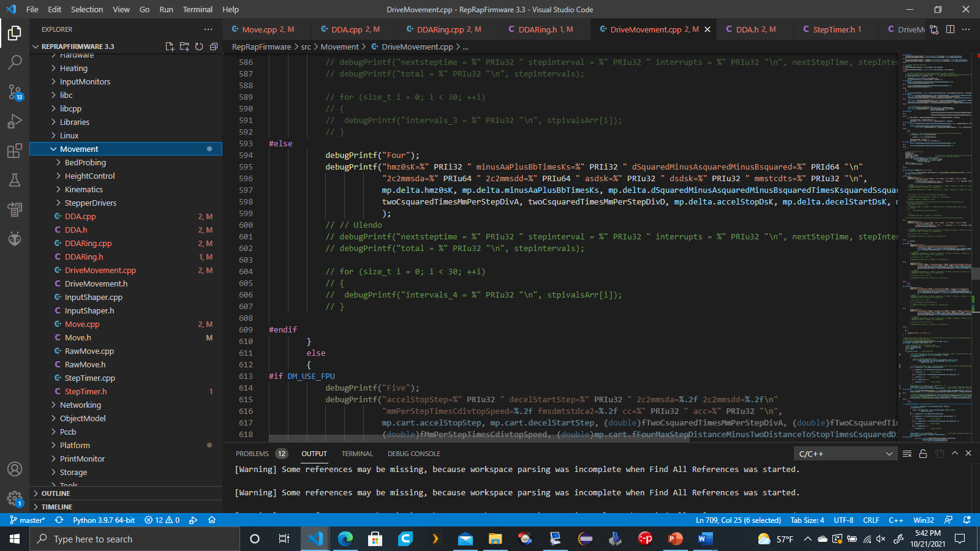Open the Terminal menu
This screenshot has height=551, width=980.
tap(197, 9)
